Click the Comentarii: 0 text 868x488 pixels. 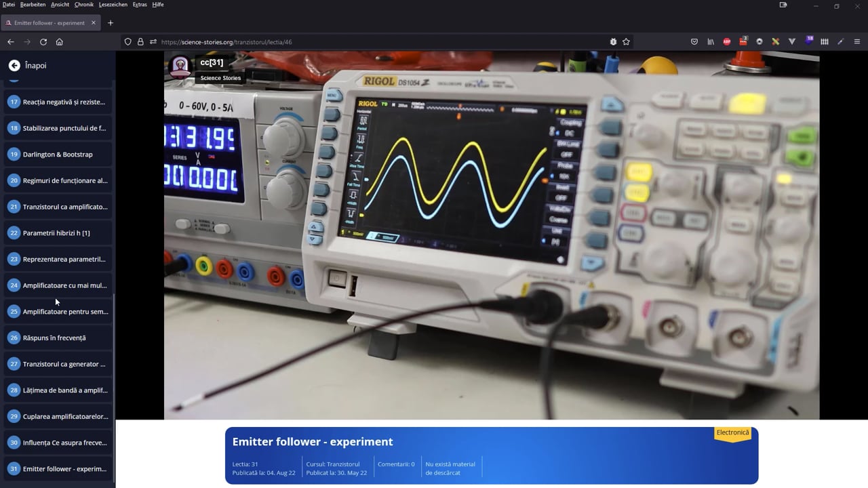pyautogui.click(x=396, y=464)
